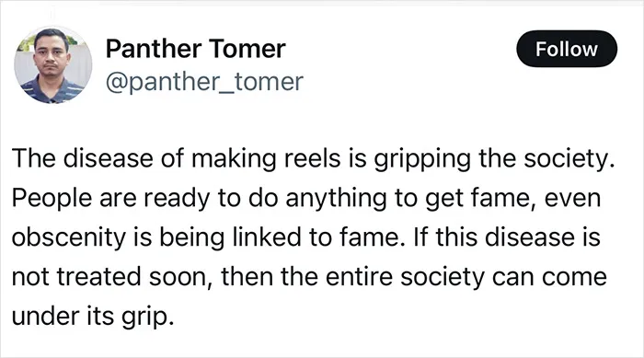This screenshot has height=358, width=644.
Task: Click the final line 'under its grip.'
Action: (93, 317)
